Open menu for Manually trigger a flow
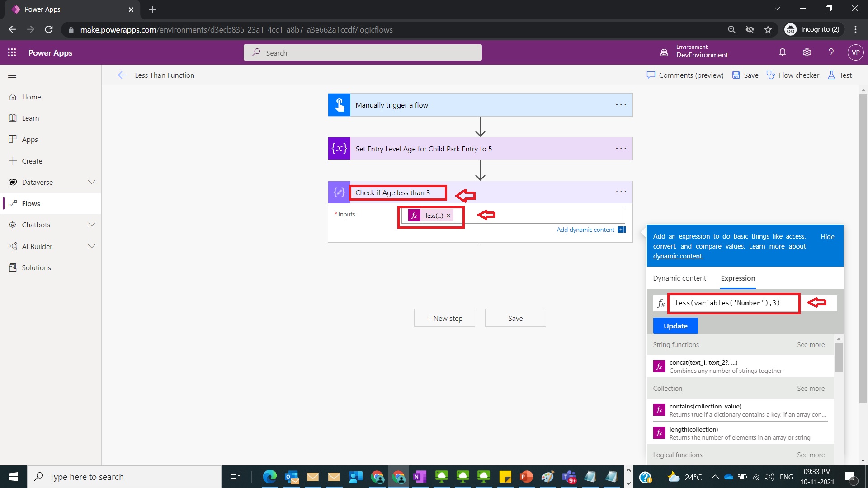Screen dimensions: 868x488 621,105
